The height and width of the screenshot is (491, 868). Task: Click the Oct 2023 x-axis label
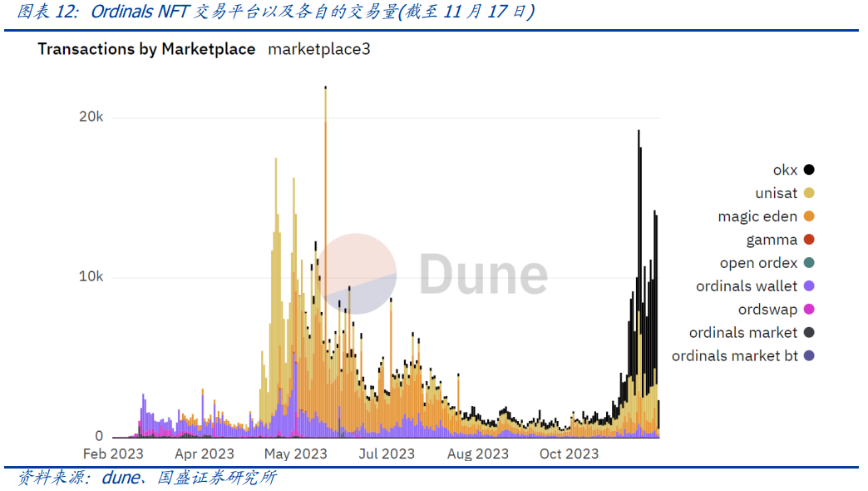569,454
